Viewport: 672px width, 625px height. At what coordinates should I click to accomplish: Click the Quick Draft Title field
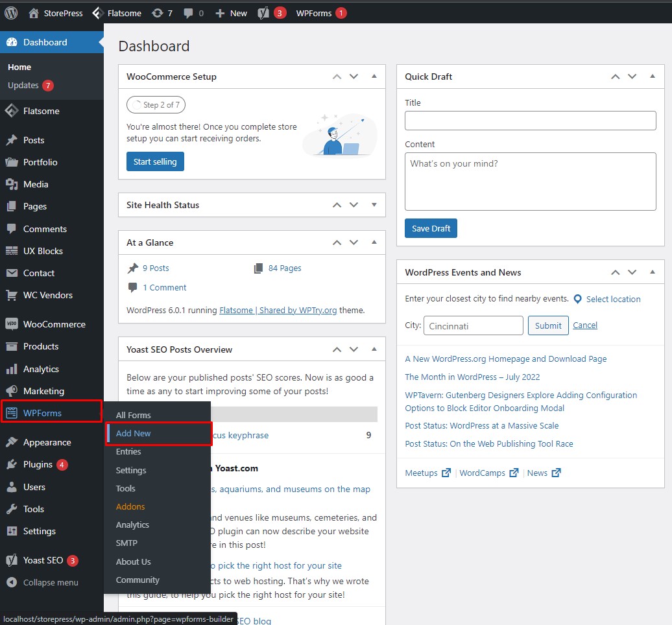pos(530,121)
